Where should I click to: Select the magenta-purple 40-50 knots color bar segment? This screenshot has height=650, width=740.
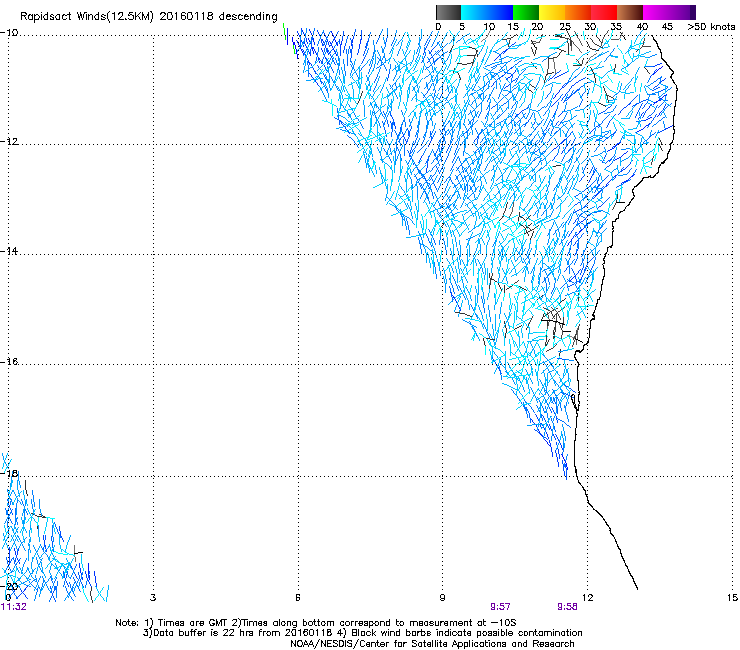(x=669, y=12)
